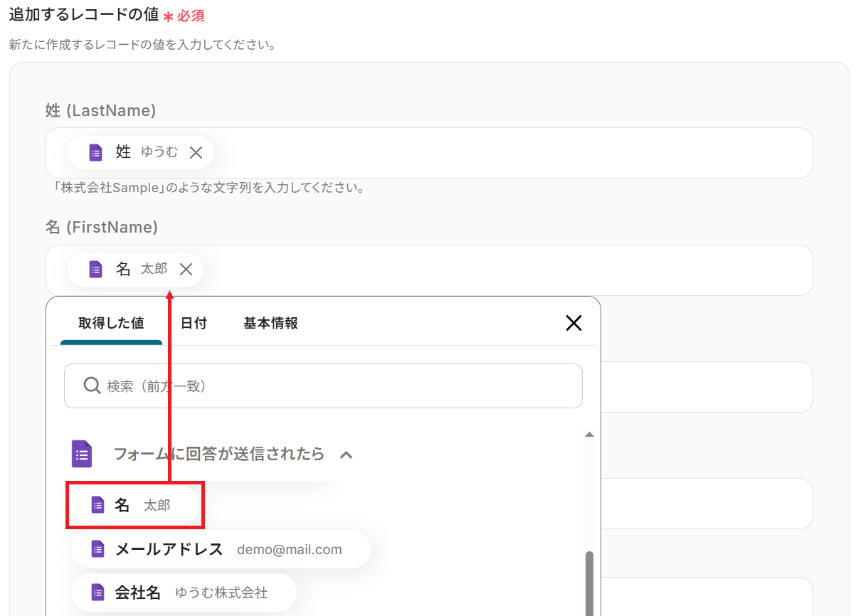Click inside the 名 (FirstName) input field
The image size is (856, 616).
point(429,270)
